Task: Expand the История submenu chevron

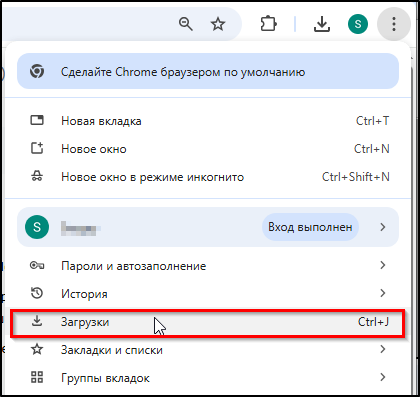Action: coord(383,293)
